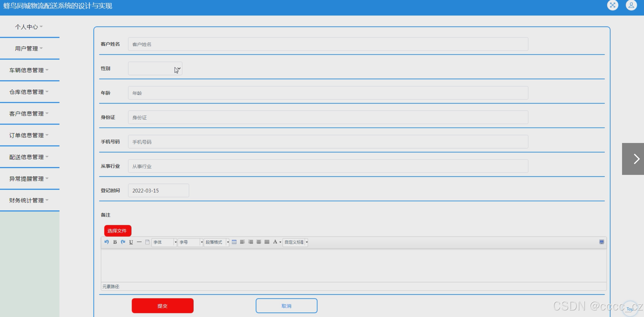Open the 性别 dropdown
The image size is (644, 317).
pos(155,69)
